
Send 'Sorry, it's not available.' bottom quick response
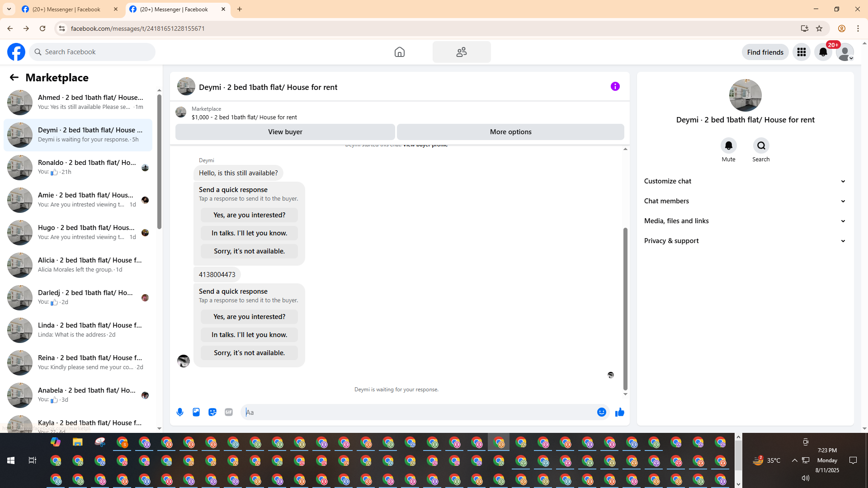coord(249,353)
